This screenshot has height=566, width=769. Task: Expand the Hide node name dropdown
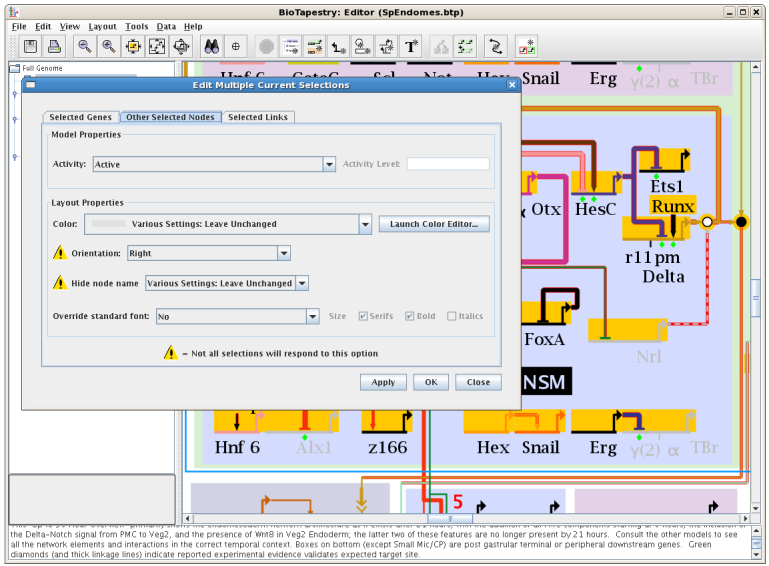[302, 283]
